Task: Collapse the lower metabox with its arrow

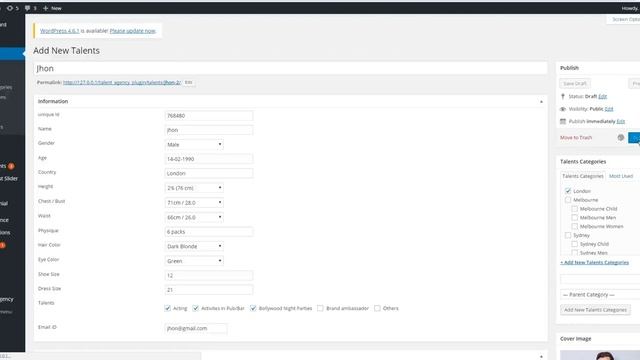Action: point(541,356)
